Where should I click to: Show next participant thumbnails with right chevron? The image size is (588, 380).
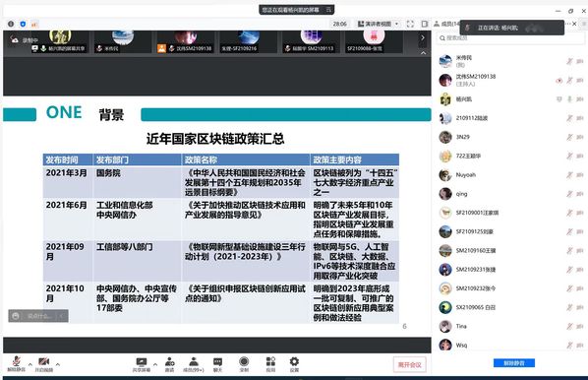click(423, 38)
